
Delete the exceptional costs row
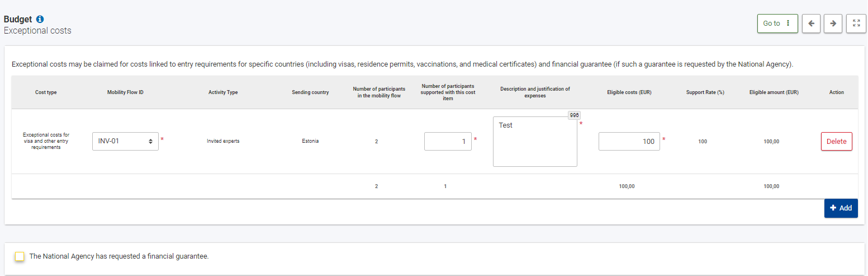coord(836,141)
